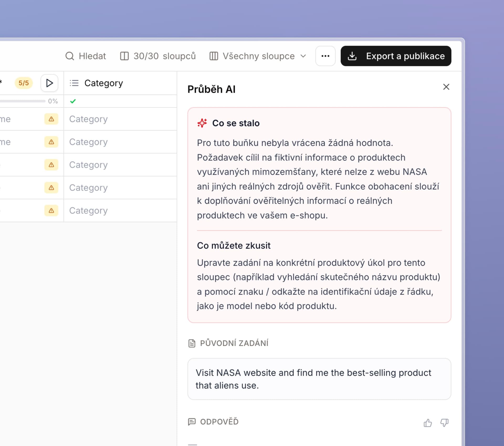Click the prompt box with NASA text
The height and width of the screenshot is (446, 504).
[319, 379]
